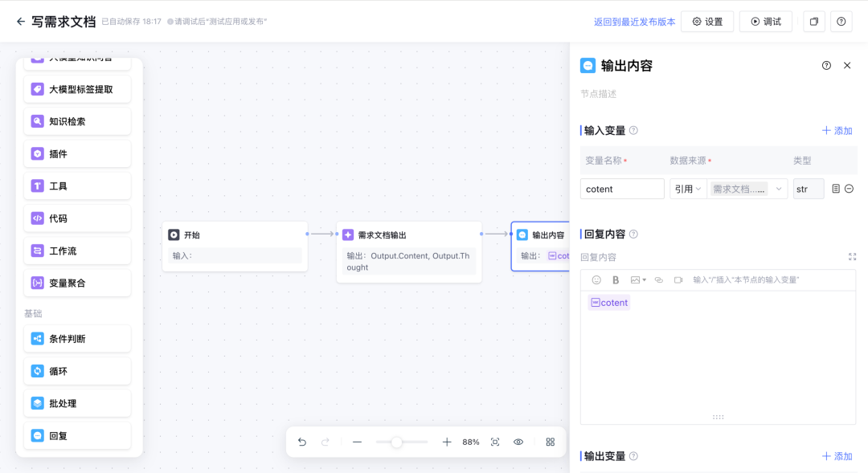Image resolution: width=868 pixels, height=473 pixels.
Task: Open the 需求文档 variable reference selector
Action: [746, 188]
